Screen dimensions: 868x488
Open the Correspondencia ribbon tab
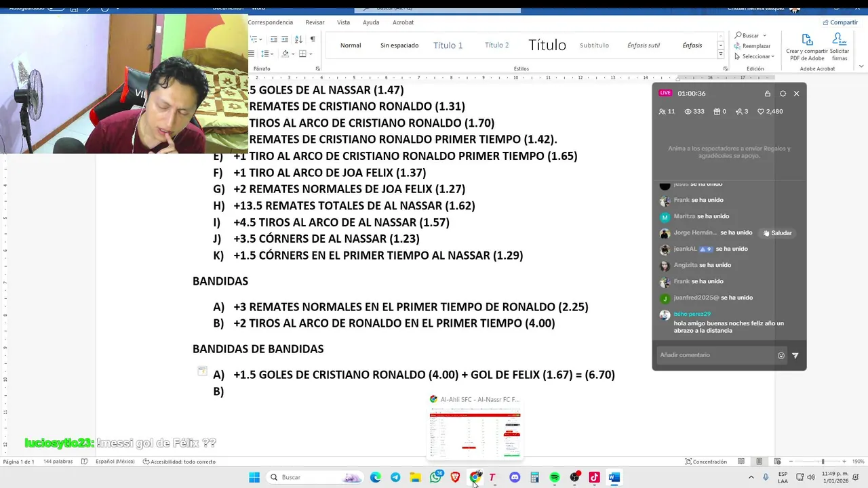click(x=271, y=22)
